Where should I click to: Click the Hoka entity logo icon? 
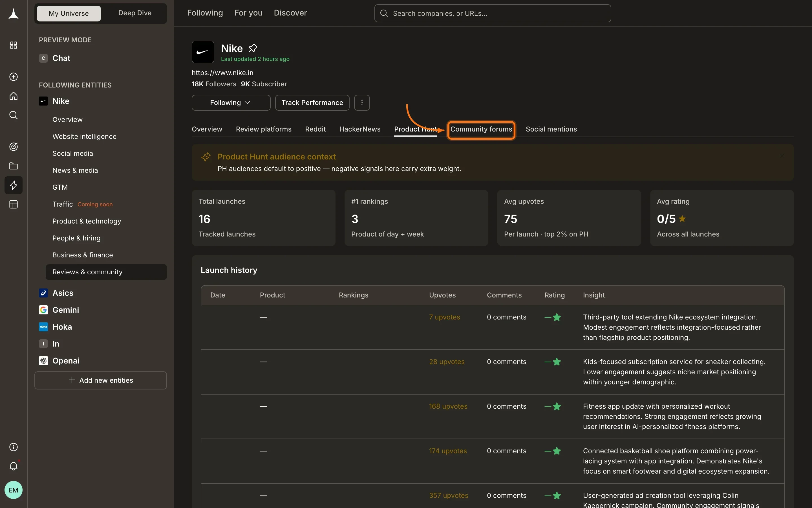(43, 327)
